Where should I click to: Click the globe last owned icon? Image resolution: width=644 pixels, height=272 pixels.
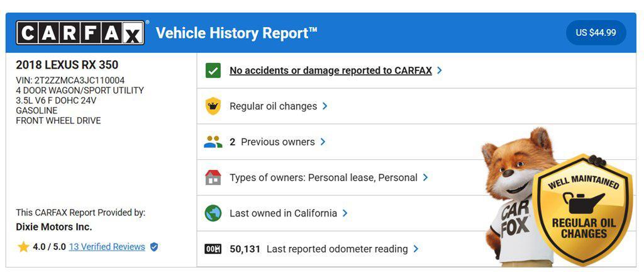(x=213, y=213)
